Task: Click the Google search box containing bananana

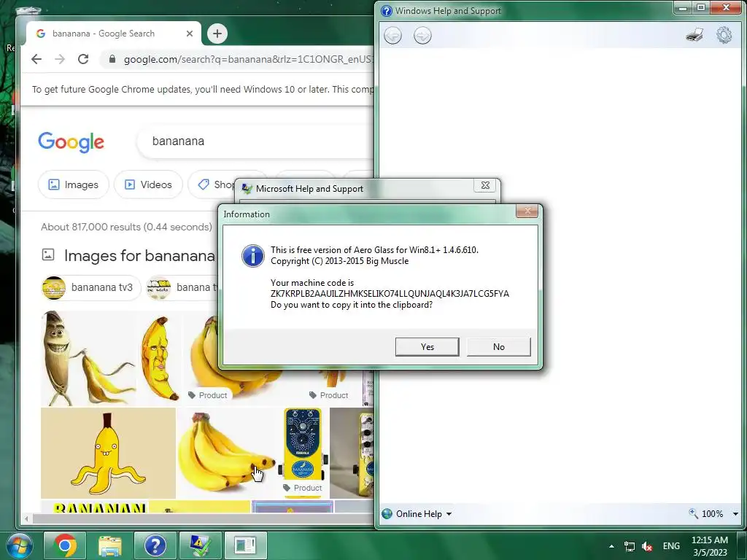Action: click(255, 141)
